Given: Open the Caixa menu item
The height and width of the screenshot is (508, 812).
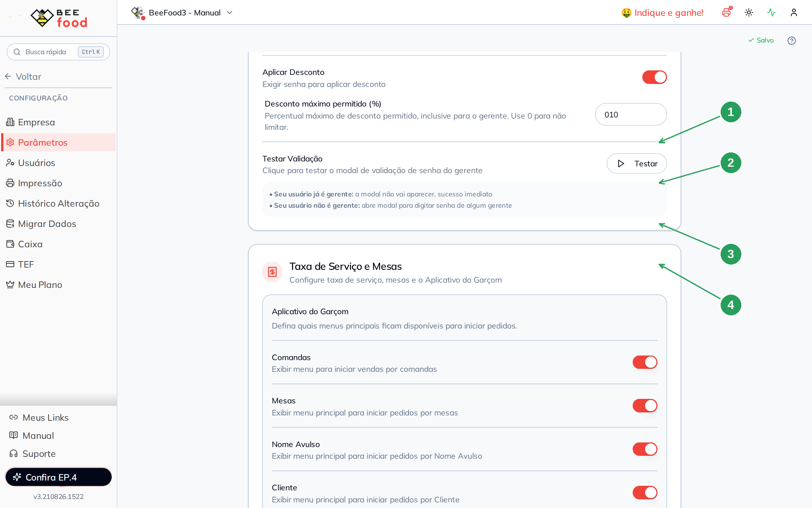Looking at the screenshot, I should 58,244.
